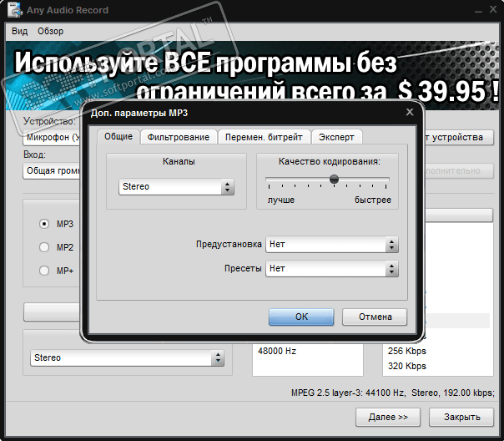Expand the Каналы Stereo dropdown in dialog
The width and height of the screenshot is (504, 441).
[176, 186]
